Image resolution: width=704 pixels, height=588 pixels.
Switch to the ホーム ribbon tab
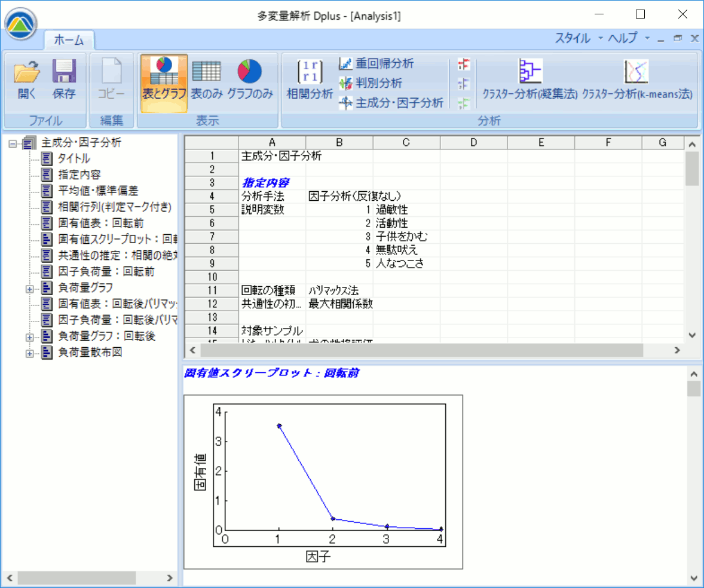pos(69,40)
